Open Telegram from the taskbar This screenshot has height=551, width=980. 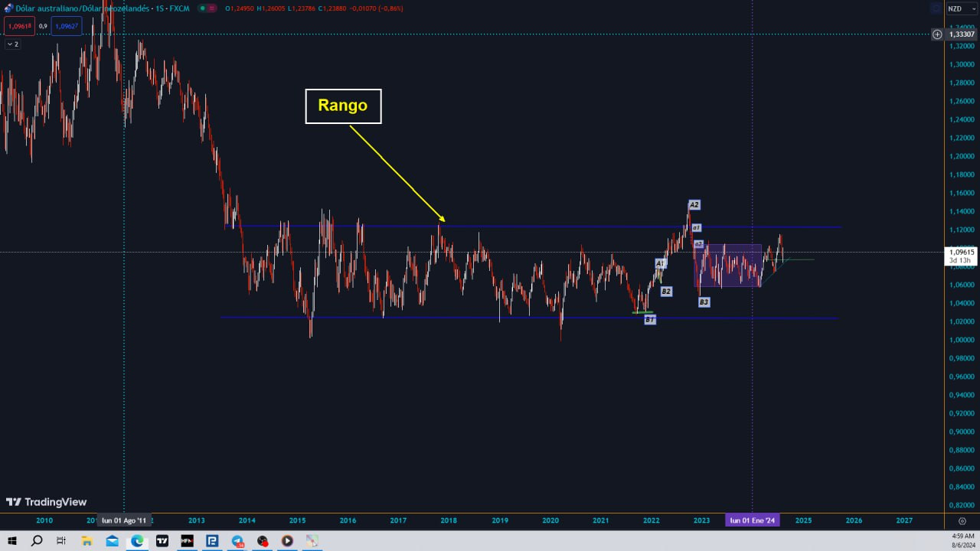[237, 541]
